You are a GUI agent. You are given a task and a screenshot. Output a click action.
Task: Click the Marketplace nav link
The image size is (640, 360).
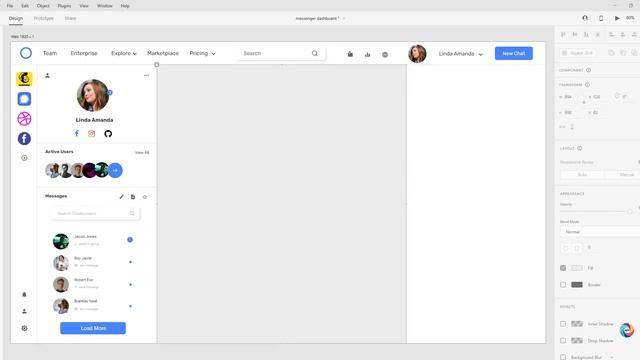tap(163, 53)
